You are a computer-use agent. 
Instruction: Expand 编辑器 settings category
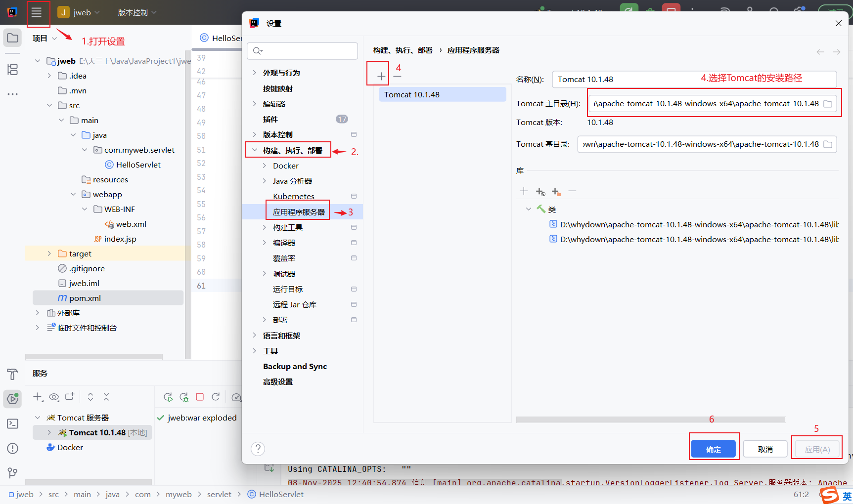[254, 104]
